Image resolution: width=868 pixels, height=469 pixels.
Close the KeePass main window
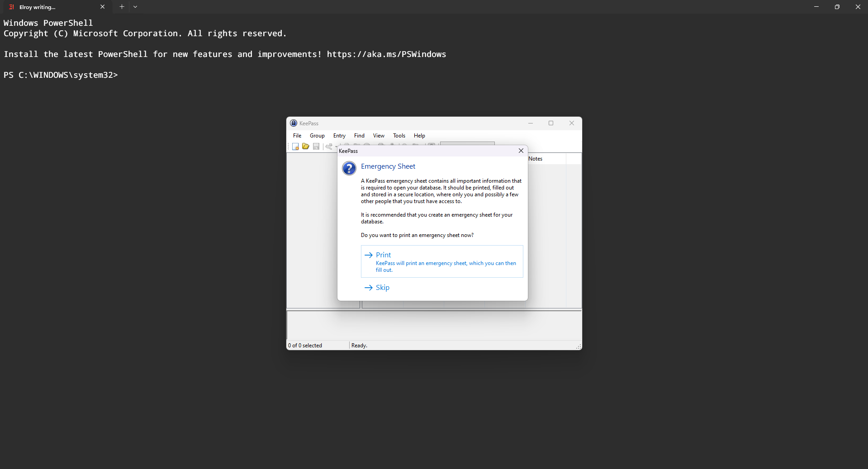click(x=572, y=123)
